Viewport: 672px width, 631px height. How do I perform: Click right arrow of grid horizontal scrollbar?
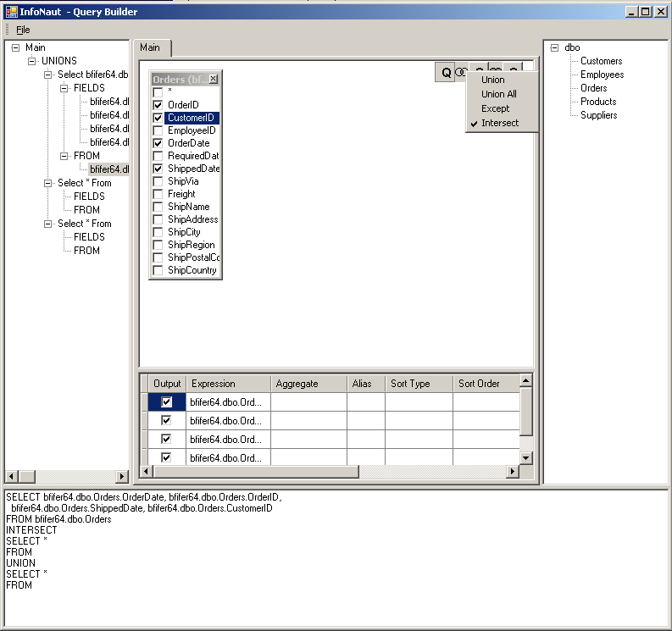point(512,472)
